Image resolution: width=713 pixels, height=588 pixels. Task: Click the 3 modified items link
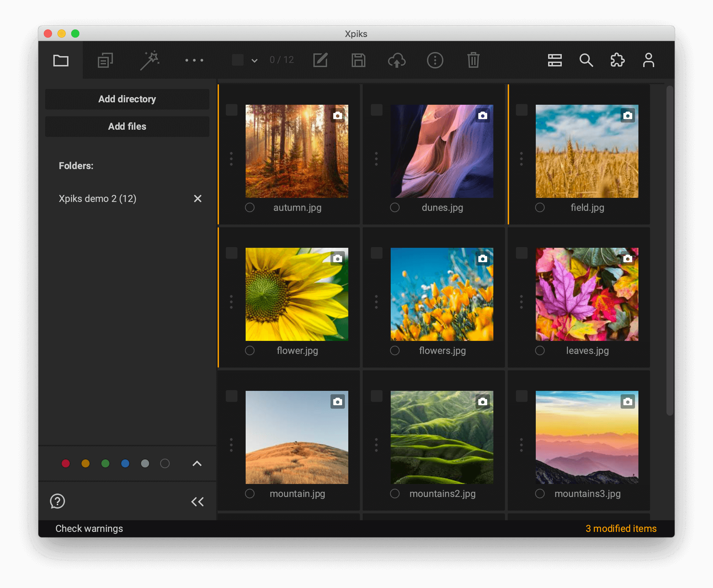(x=621, y=528)
